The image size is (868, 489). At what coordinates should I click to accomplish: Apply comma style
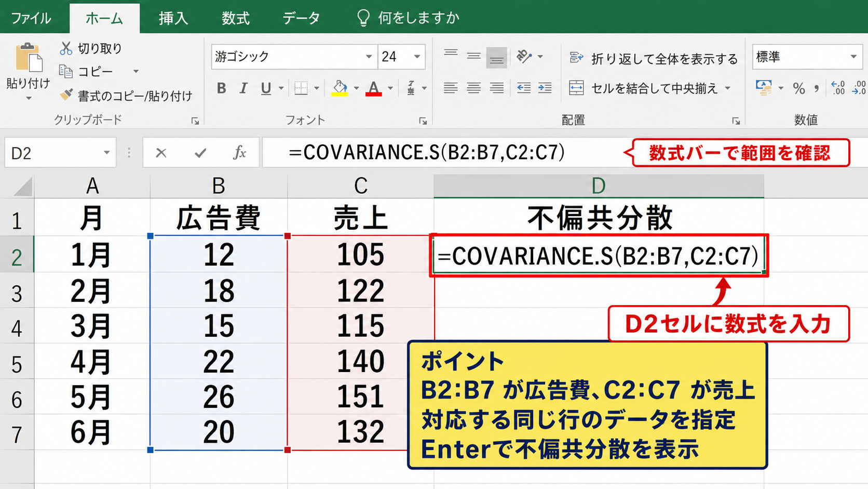tap(817, 88)
